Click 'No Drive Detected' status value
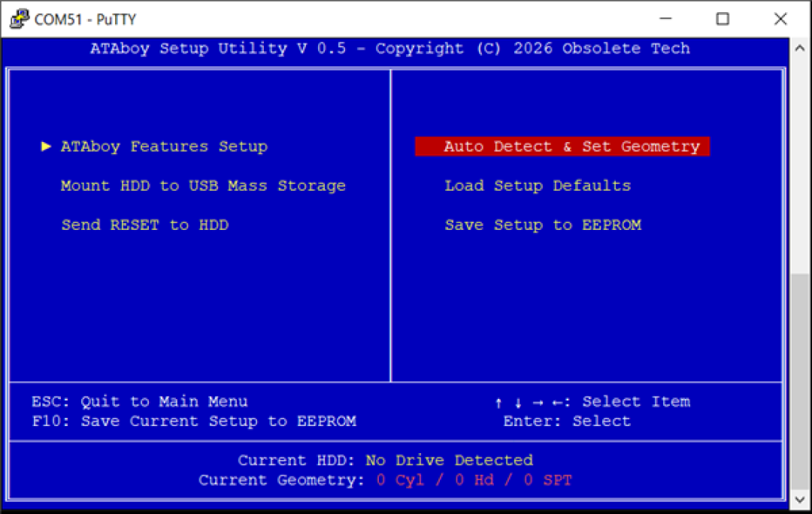Screen dimensions: 812x514 [x=449, y=460]
